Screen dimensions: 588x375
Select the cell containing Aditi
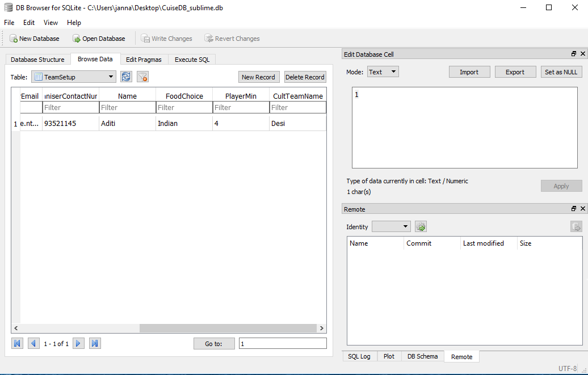[128, 123]
